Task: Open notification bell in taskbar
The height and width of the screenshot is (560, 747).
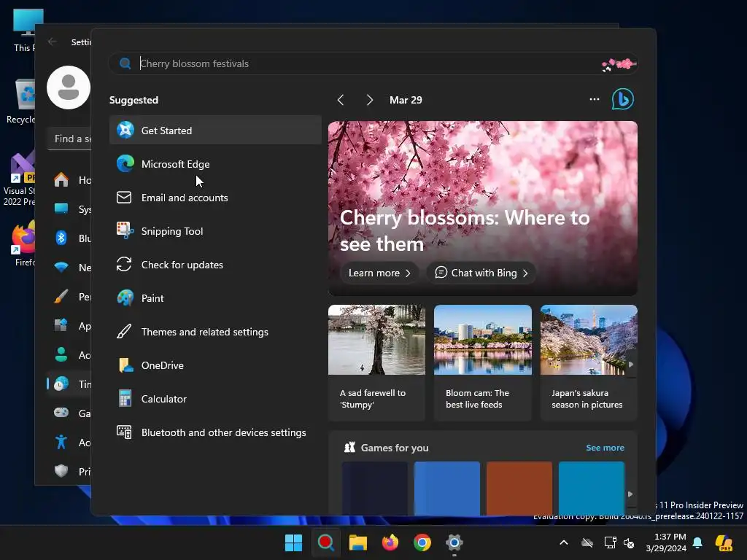Action: [x=697, y=542]
